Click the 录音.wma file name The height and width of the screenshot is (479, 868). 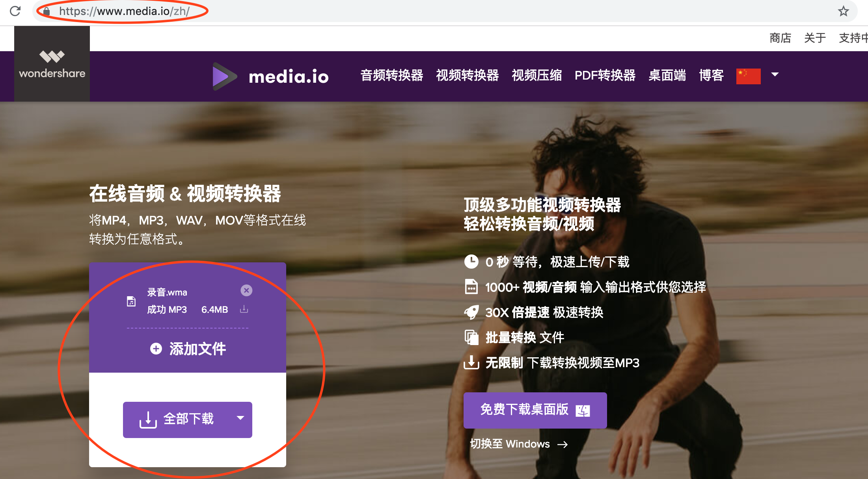tap(167, 292)
